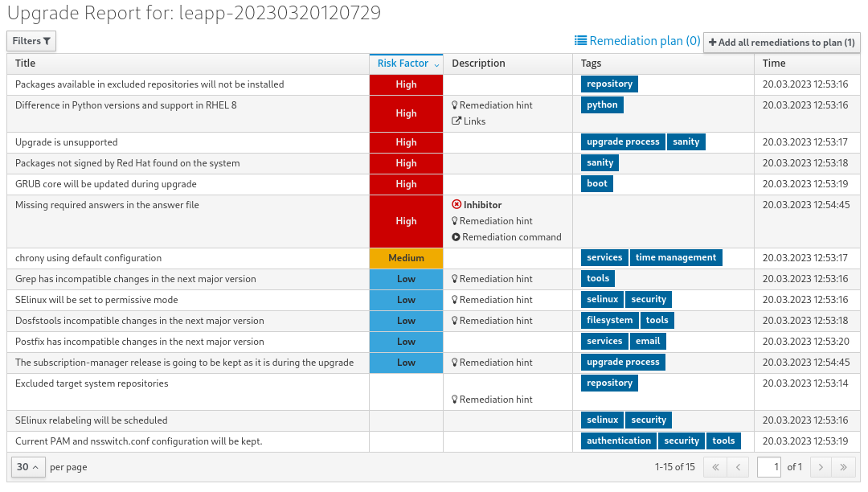Open 'chrony using default configuration' title
The height and width of the screenshot is (492, 868).
point(88,258)
